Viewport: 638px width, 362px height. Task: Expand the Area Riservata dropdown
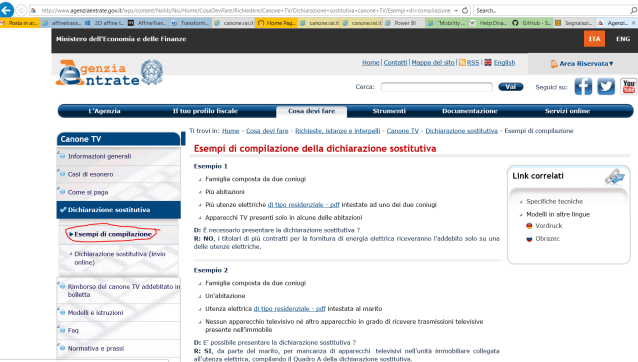coord(582,63)
